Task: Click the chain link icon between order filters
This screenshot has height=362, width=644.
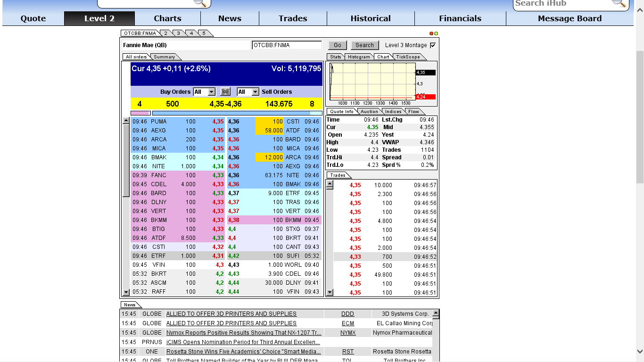Action: (x=225, y=91)
